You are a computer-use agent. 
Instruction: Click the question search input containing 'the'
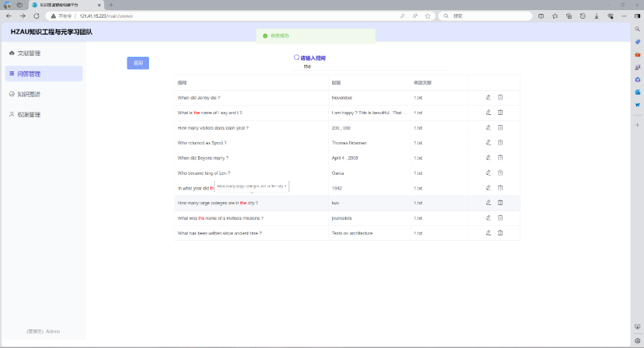pos(326,67)
